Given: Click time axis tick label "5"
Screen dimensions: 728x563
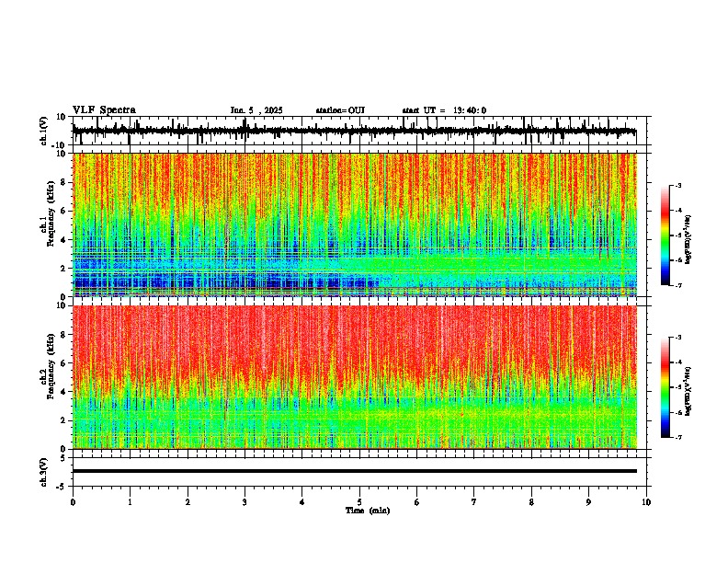Looking at the screenshot, I should coord(359,502).
